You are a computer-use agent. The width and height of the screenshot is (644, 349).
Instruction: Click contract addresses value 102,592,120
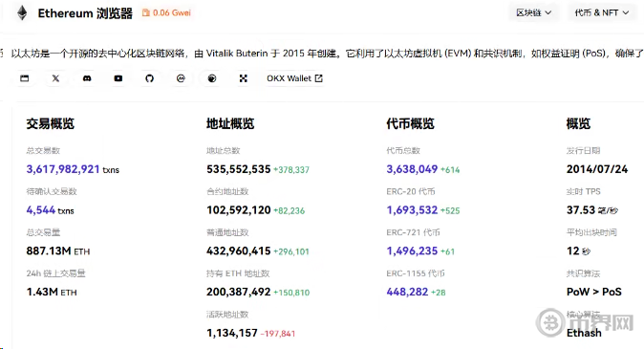(x=239, y=210)
